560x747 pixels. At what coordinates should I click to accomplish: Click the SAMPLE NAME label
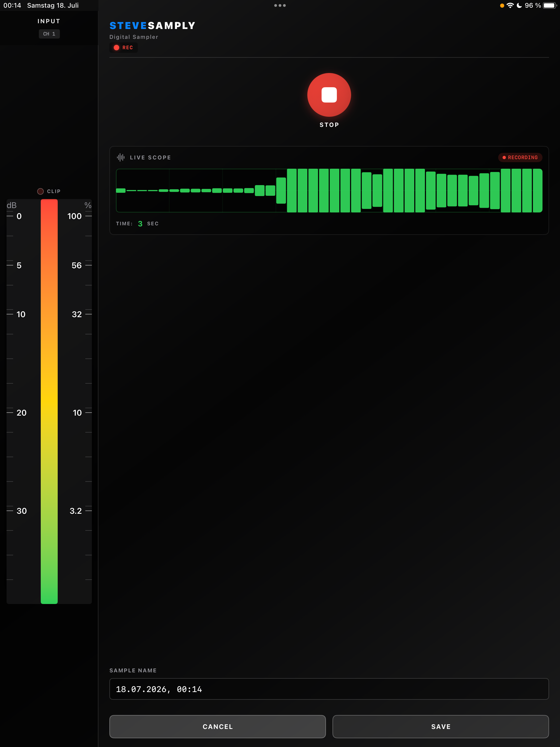coord(133,670)
